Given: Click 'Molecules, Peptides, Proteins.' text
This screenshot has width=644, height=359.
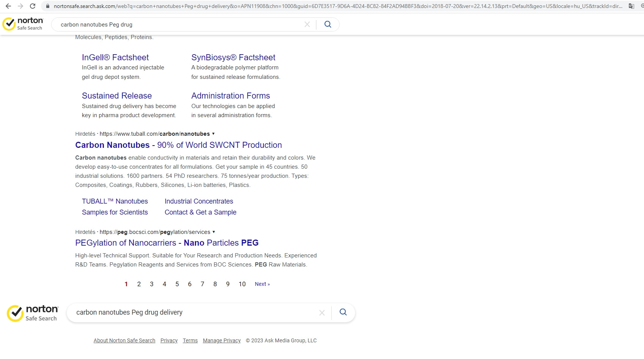Looking at the screenshot, I should pos(114,37).
